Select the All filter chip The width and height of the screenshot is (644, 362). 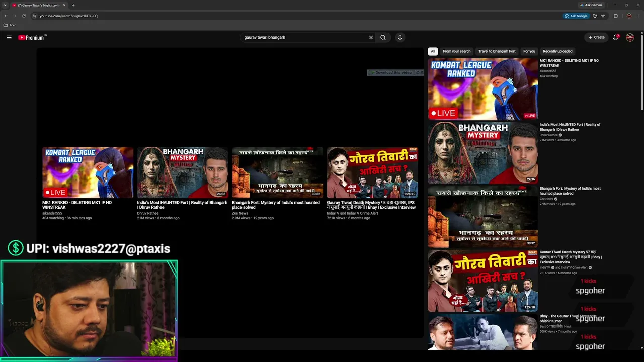click(x=433, y=51)
